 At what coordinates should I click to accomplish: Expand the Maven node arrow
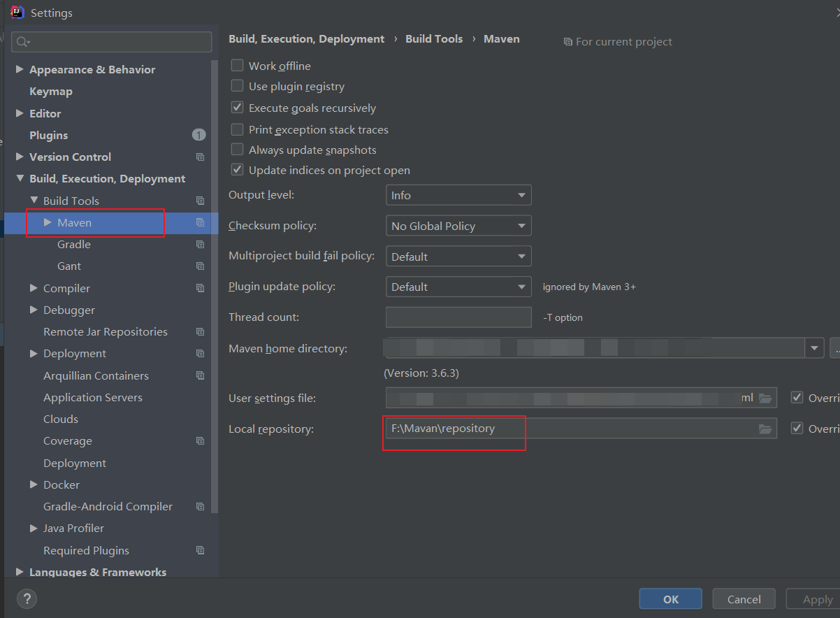point(48,222)
